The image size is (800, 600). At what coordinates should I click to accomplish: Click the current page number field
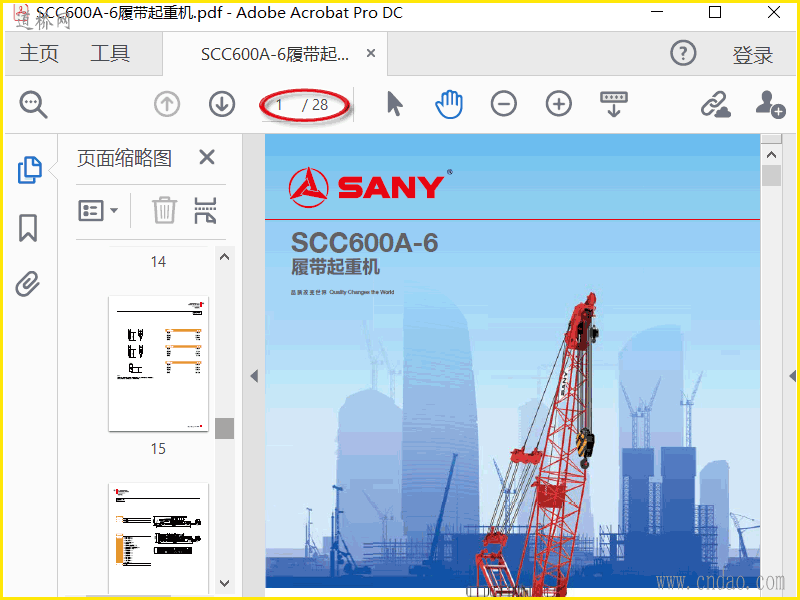coord(279,105)
